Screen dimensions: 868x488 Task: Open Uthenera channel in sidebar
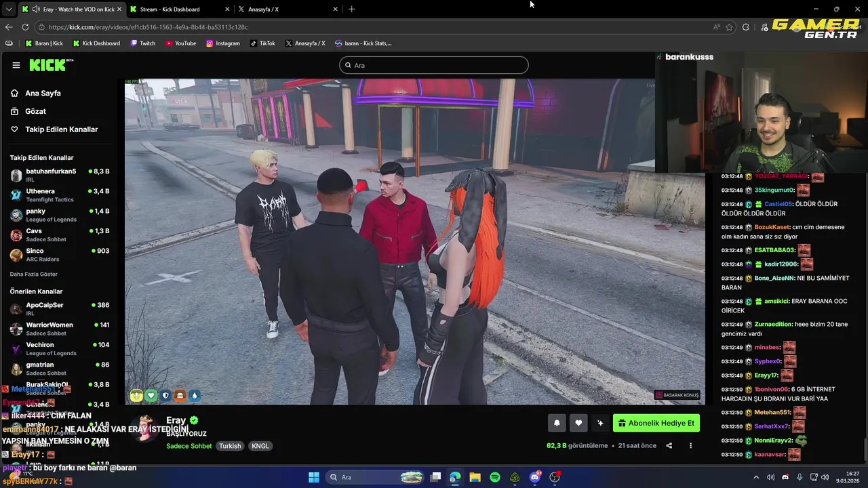59,195
